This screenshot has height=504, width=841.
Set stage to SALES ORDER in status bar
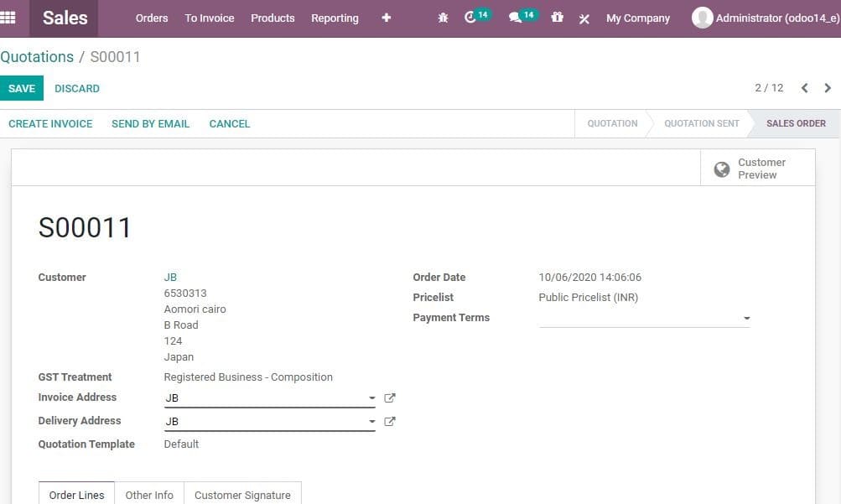[795, 123]
